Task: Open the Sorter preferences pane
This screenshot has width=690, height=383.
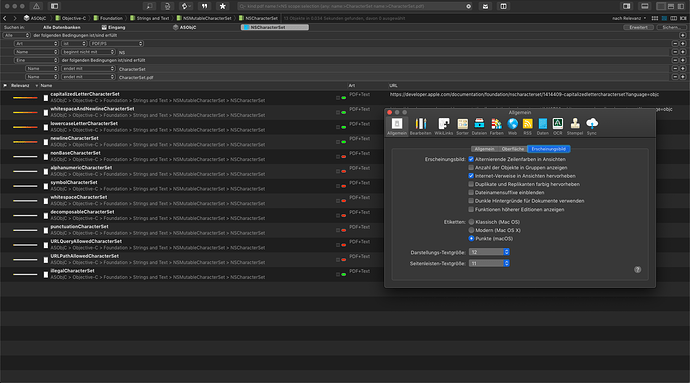Action: pos(462,126)
